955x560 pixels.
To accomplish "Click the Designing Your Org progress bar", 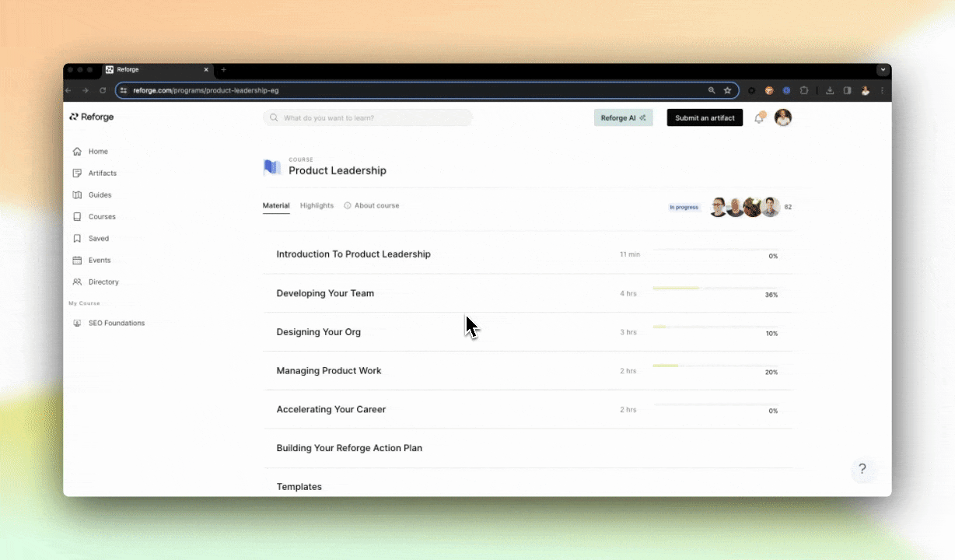I will click(x=715, y=327).
